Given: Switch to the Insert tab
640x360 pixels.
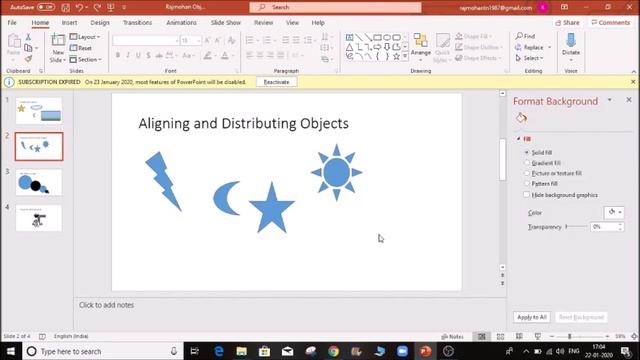Looking at the screenshot, I should click(69, 23).
